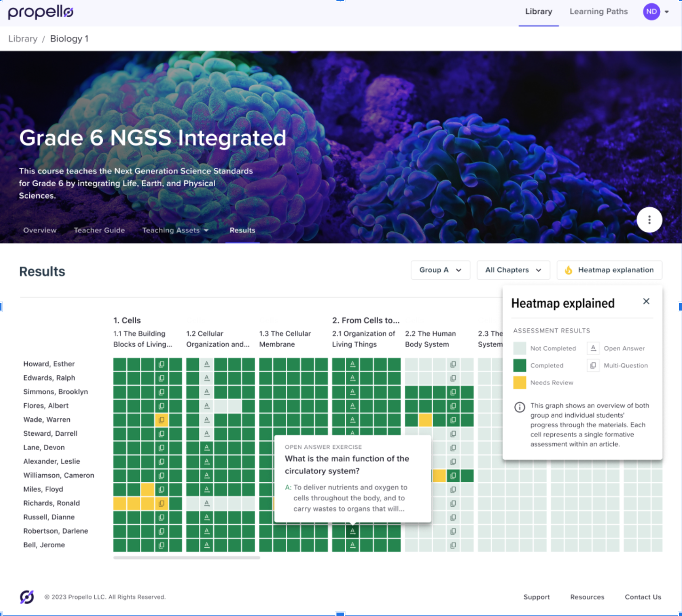Click the Propello logo in the footer
This screenshot has width=682, height=616.
click(26, 596)
